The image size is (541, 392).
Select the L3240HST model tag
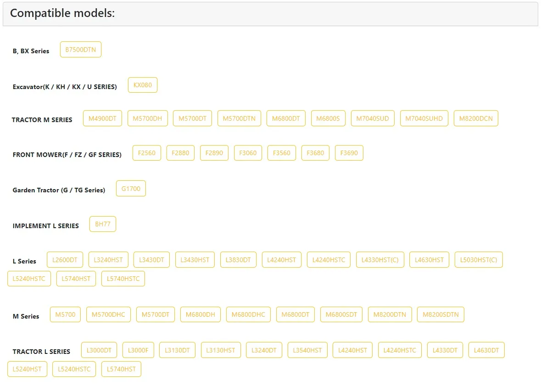[108, 260]
